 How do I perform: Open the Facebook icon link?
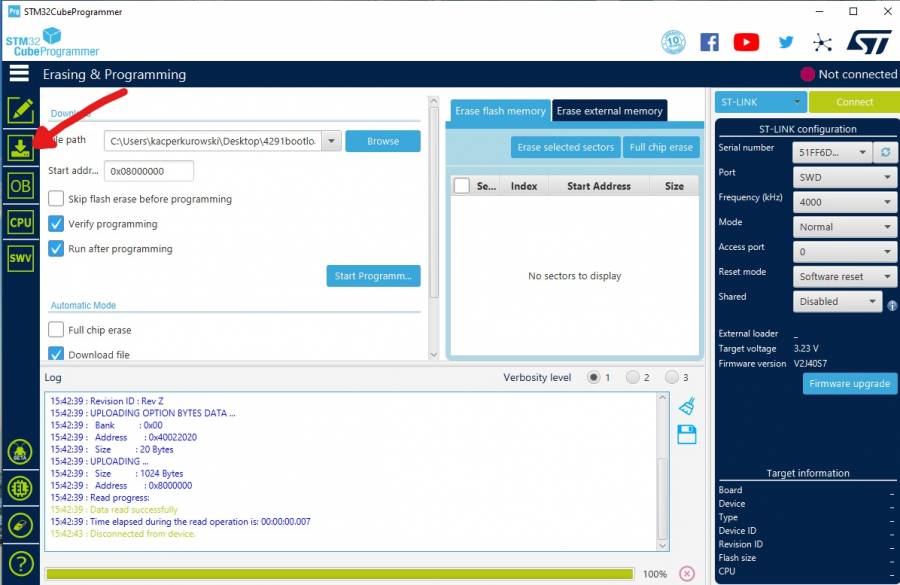tap(709, 42)
